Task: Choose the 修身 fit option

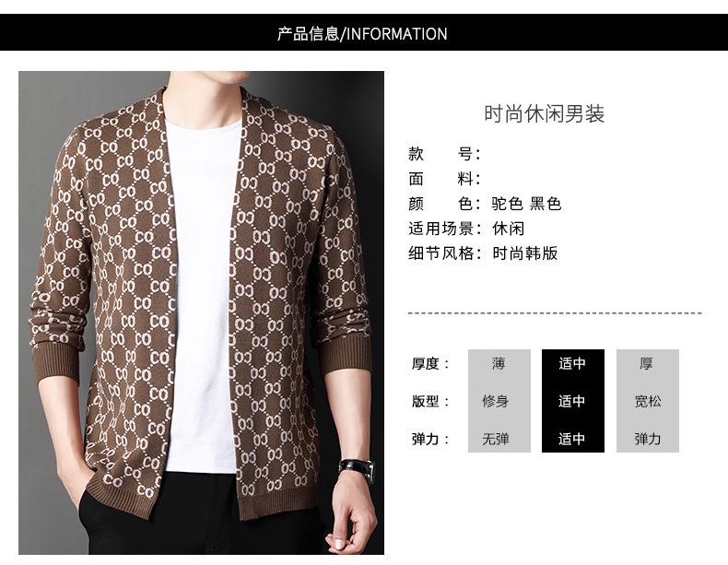Action: pyautogui.click(x=496, y=401)
